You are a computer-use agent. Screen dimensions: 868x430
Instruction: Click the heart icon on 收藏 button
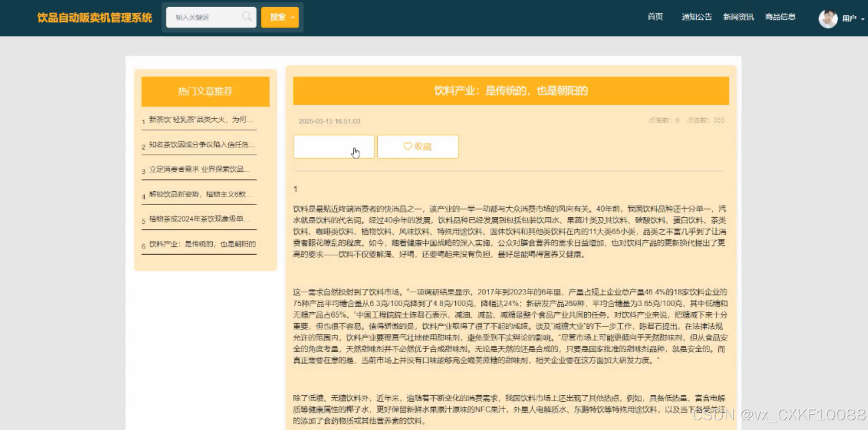point(407,146)
